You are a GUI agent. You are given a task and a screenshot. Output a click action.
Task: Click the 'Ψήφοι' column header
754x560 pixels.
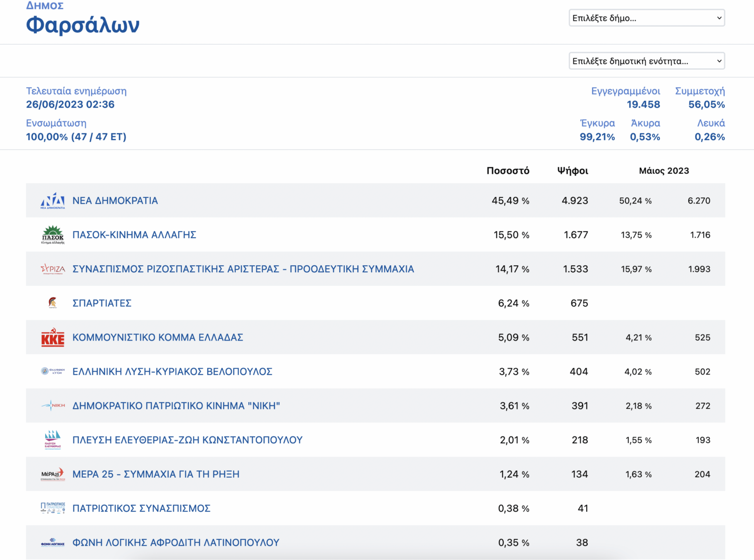point(573,171)
